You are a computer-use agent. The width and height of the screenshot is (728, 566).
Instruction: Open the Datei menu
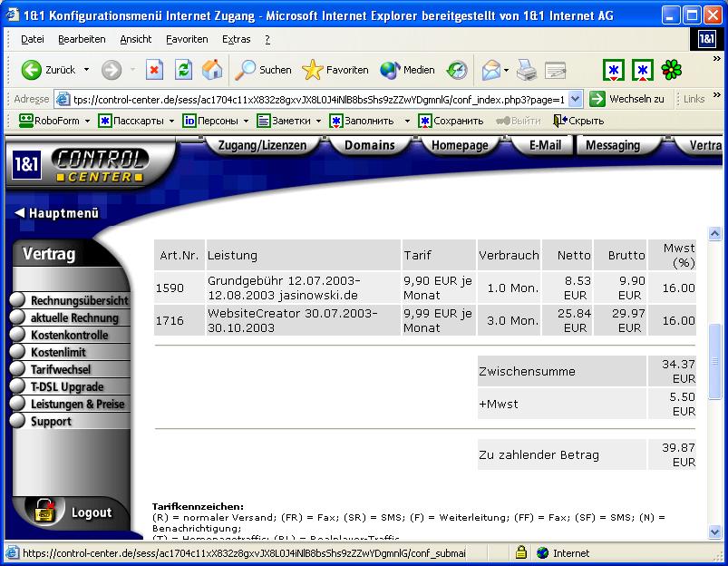coord(33,40)
